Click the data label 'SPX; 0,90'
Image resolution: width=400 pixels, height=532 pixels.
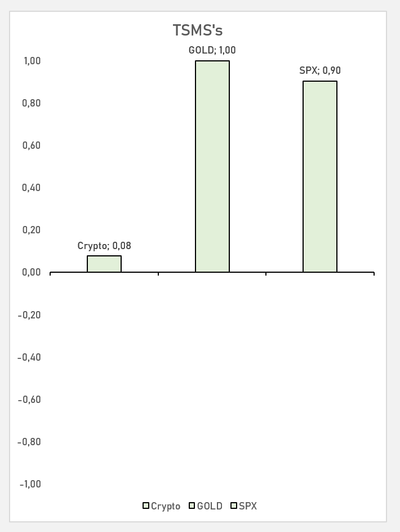(320, 71)
